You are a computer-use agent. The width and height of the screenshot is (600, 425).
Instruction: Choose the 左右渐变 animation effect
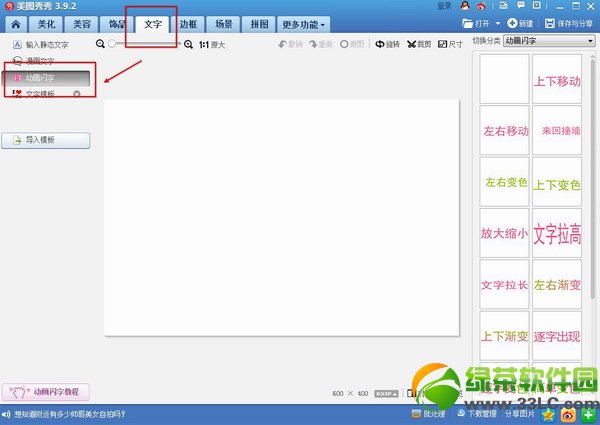click(557, 284)
